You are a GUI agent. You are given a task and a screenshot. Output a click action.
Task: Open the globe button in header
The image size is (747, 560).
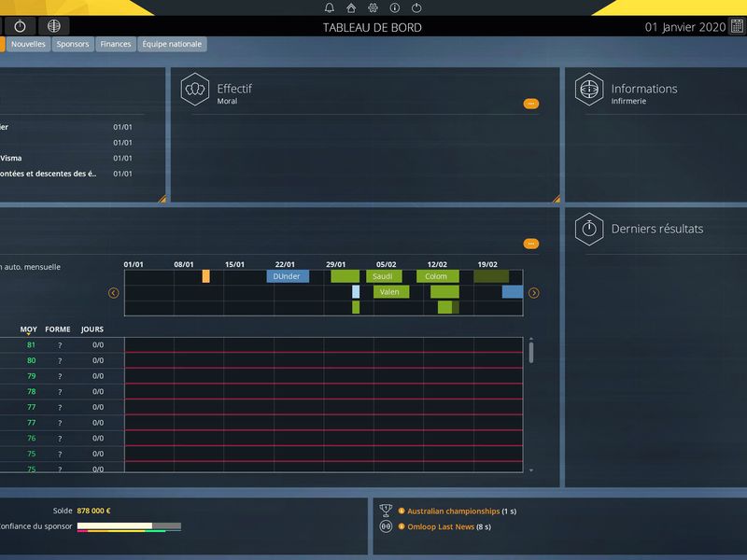pos(54,26)
